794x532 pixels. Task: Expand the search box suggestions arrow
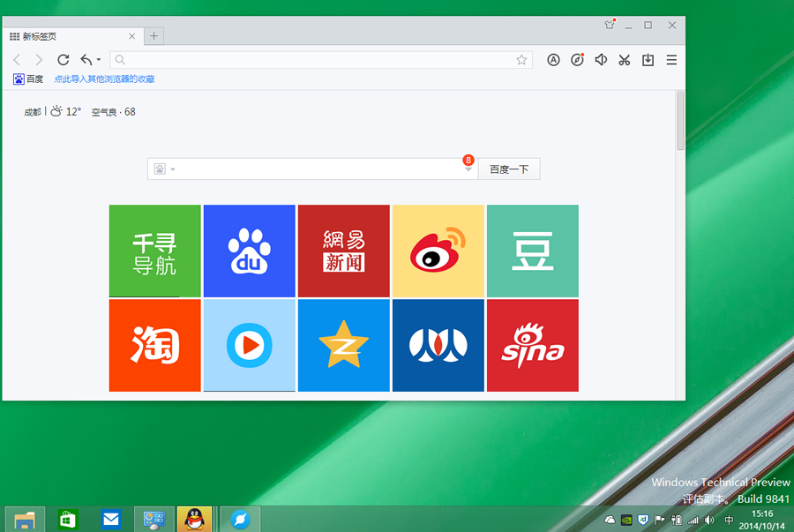coord(468,169)
